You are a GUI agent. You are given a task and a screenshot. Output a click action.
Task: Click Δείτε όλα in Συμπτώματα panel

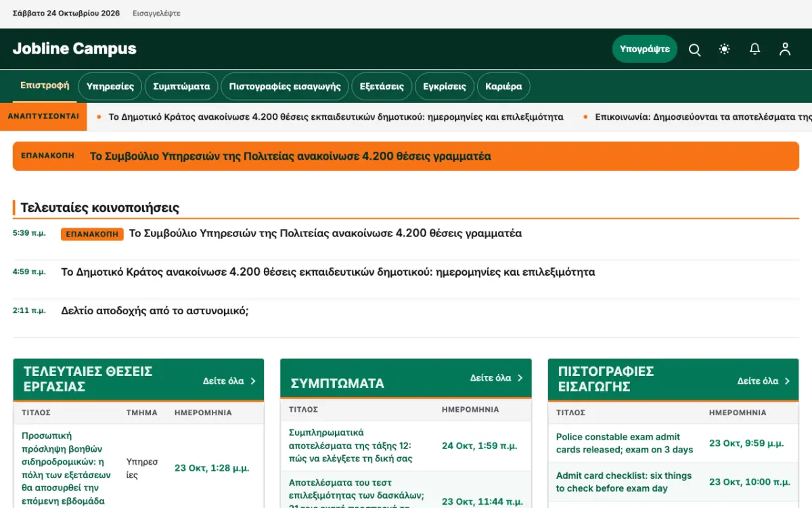[497, 377]
